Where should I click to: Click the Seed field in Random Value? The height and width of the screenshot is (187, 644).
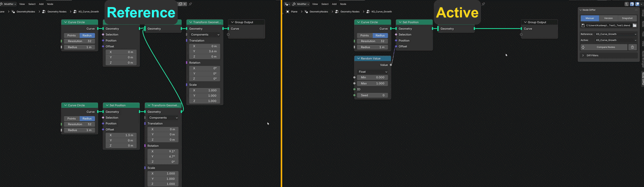coord(372,95)
